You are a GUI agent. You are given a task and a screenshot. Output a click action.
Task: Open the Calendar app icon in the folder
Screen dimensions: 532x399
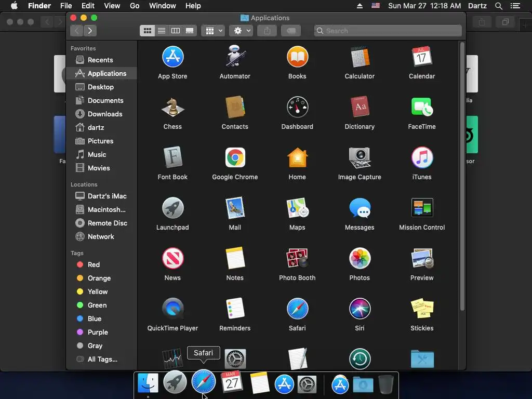tap(422, 57)
